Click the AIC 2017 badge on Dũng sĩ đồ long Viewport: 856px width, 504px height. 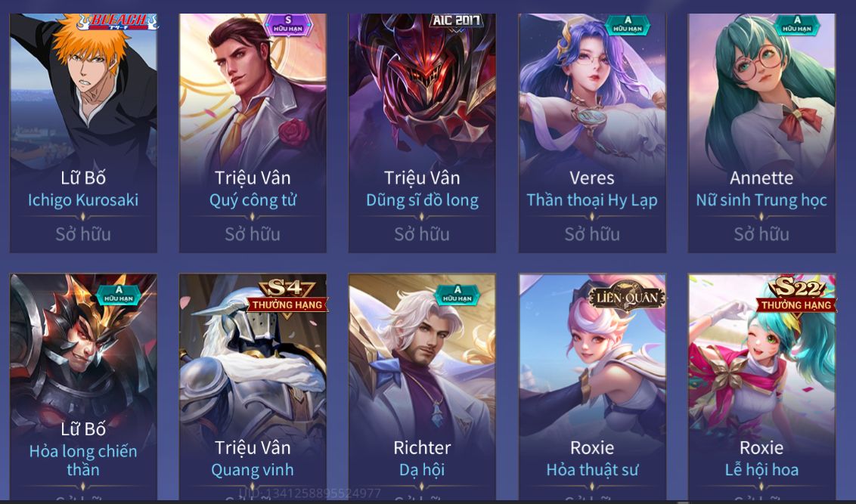click(457, 22)
